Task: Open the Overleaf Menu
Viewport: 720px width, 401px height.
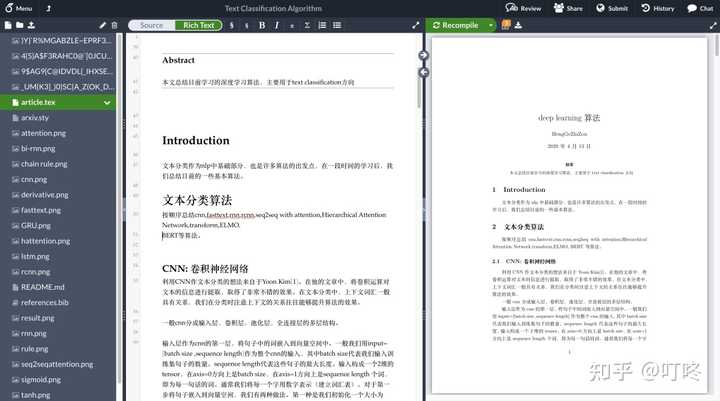Action: [x=18, y=8]
